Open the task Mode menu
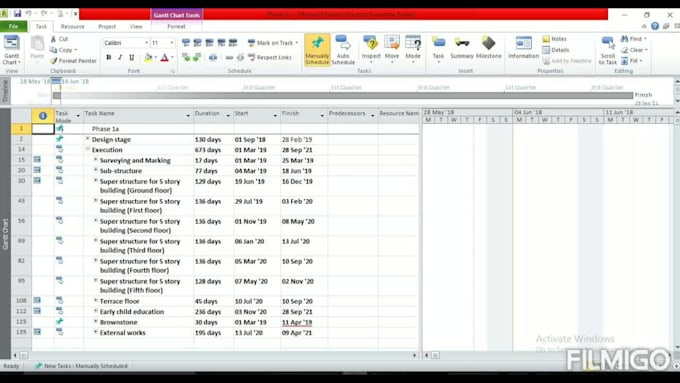The height and width of the screenshot is (383, 680). point(413,49)
